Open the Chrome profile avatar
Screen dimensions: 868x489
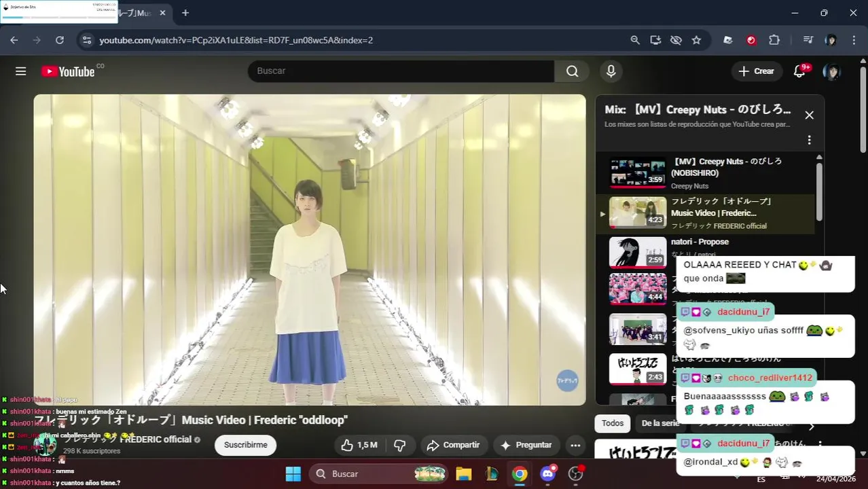point(831,40)
